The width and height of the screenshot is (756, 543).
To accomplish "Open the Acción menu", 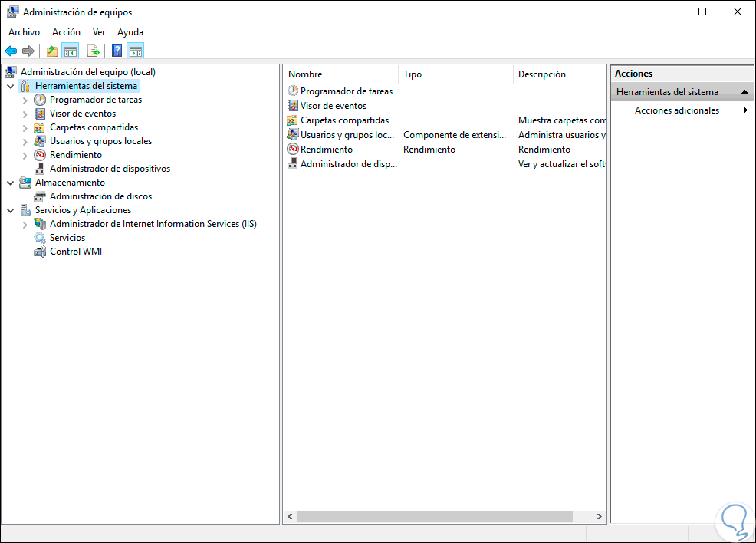I will [66, 32].
